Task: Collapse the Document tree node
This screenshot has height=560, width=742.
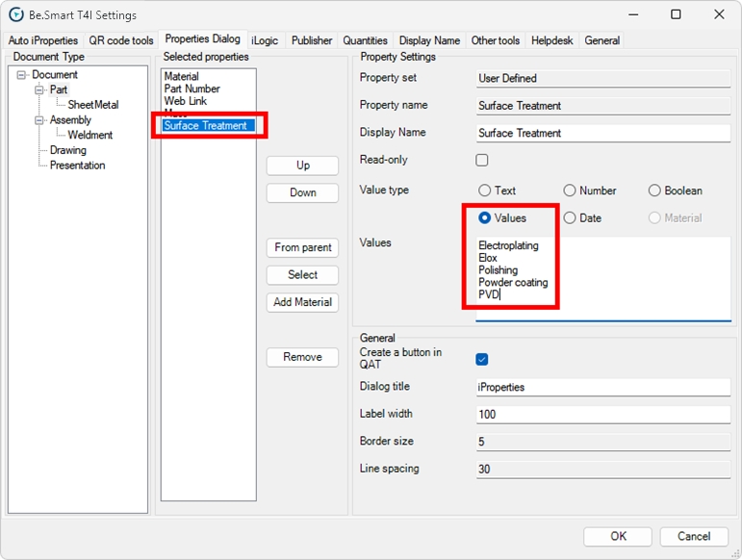Action: [21, 75]
